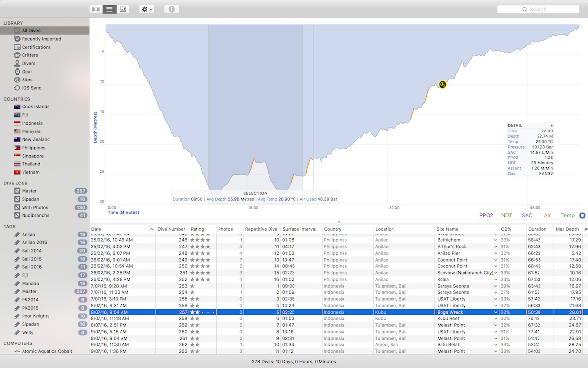Screen dimensions: 588x368
Task: Toggle the NDT graph overlay
Action: pos(506,215)
